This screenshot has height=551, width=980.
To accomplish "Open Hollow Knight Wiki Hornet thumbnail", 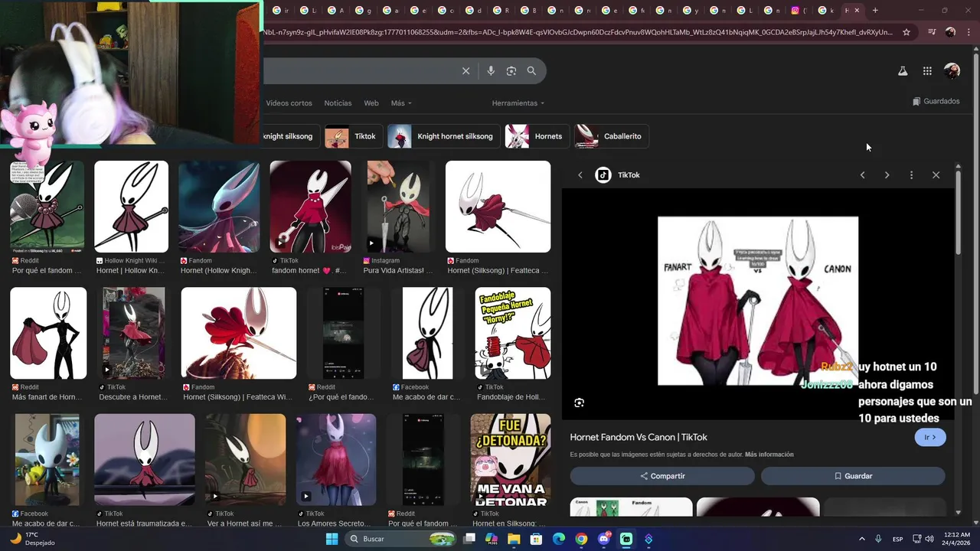I will (131, 207).
